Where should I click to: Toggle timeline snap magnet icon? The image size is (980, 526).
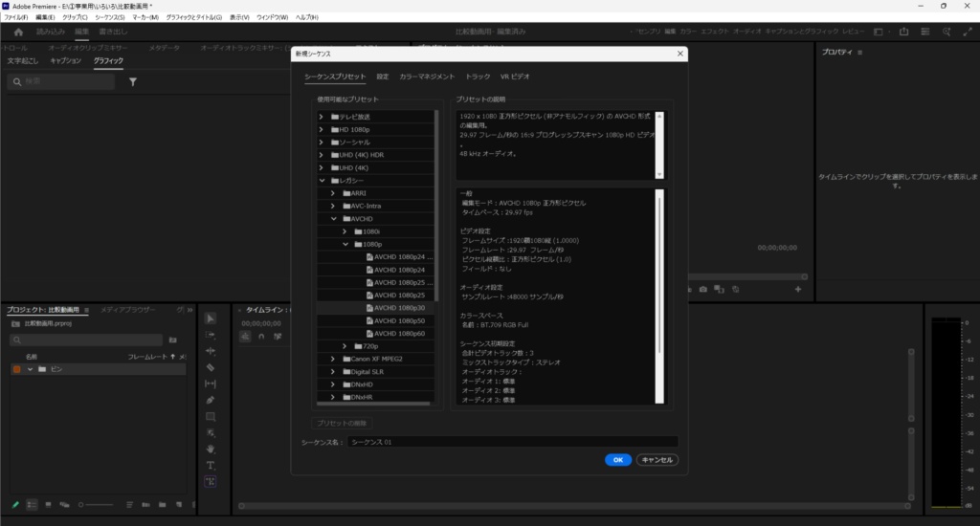point(261,336)
